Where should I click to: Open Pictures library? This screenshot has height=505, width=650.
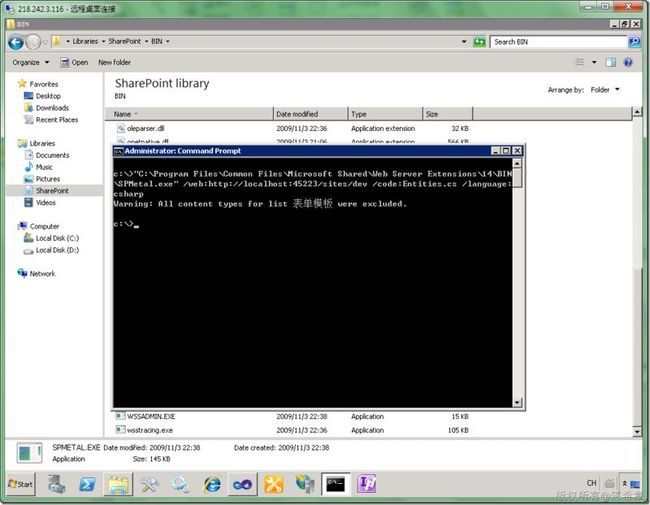pos(48,179)
